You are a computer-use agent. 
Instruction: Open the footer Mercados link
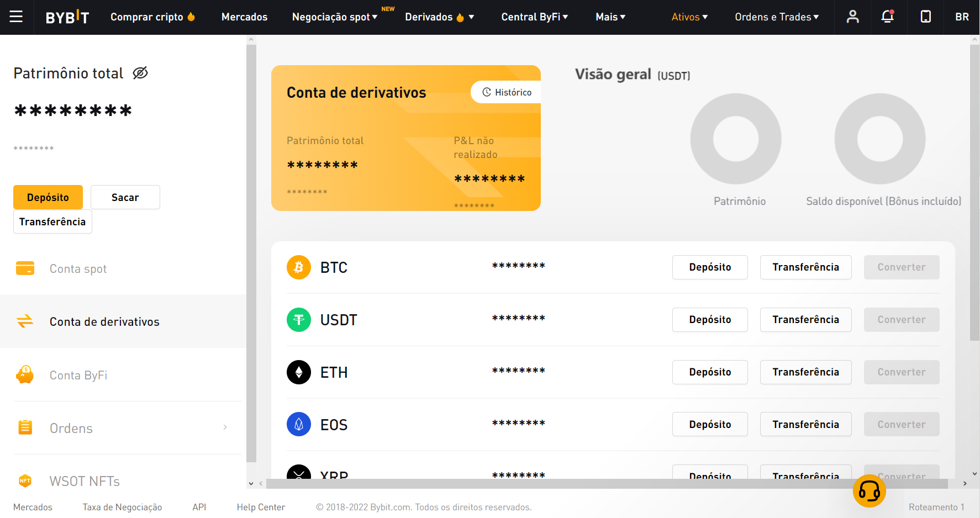point(33,507)
